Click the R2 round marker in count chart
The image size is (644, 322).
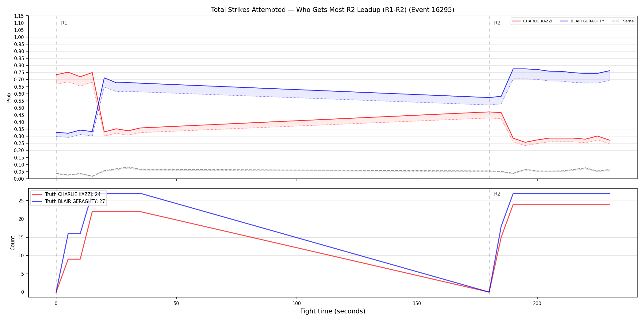pyautogui.click(x=497, y=194)
